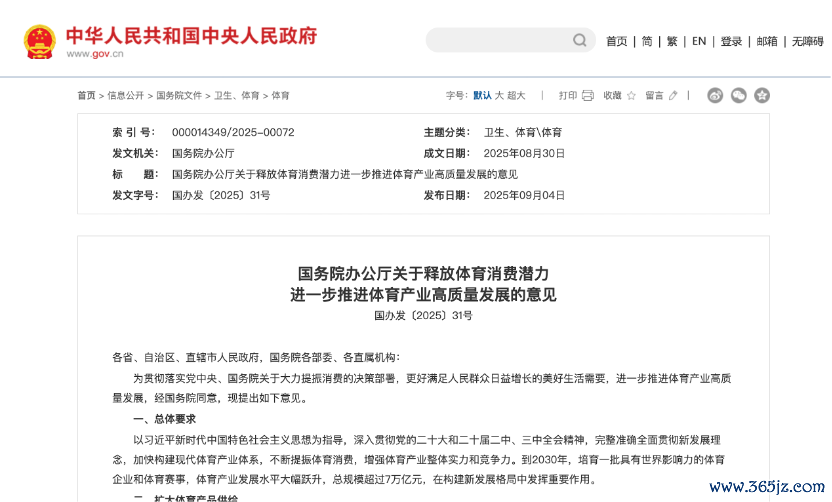This screenshot has height=502, width=832.
Task: Click into the site search field
Action: (x=497, y=40)
